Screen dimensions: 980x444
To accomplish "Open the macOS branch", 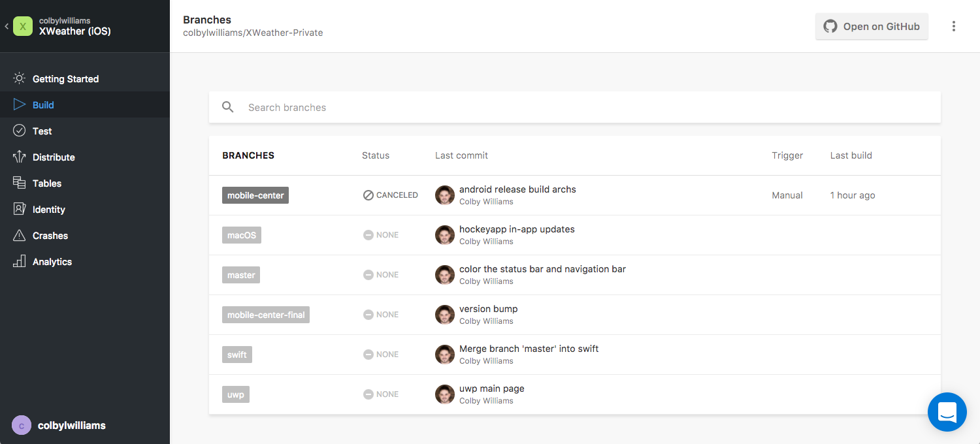I will tap(242, 235).
